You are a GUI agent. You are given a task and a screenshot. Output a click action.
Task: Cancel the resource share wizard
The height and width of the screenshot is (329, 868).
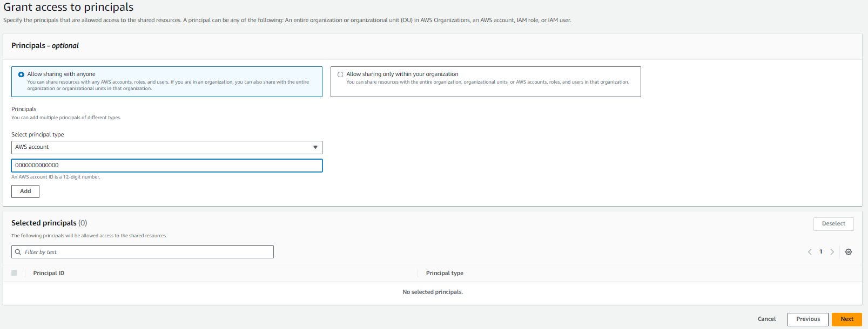pyautogui.click(x=766, y=319)
